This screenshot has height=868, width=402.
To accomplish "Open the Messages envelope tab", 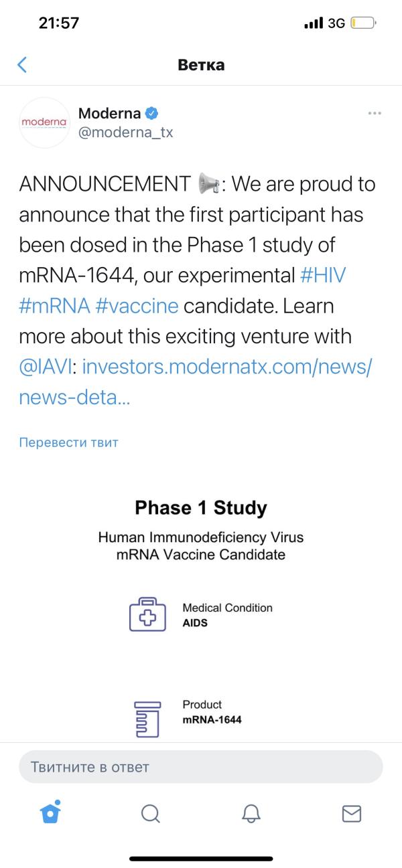I will pyautogui.click(x=352, y=813).
